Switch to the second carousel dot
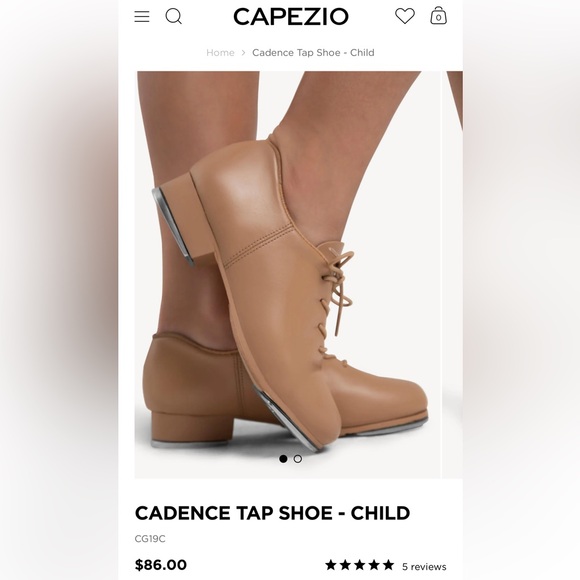Viewport: 580px width, 580px height. point(298,459)
